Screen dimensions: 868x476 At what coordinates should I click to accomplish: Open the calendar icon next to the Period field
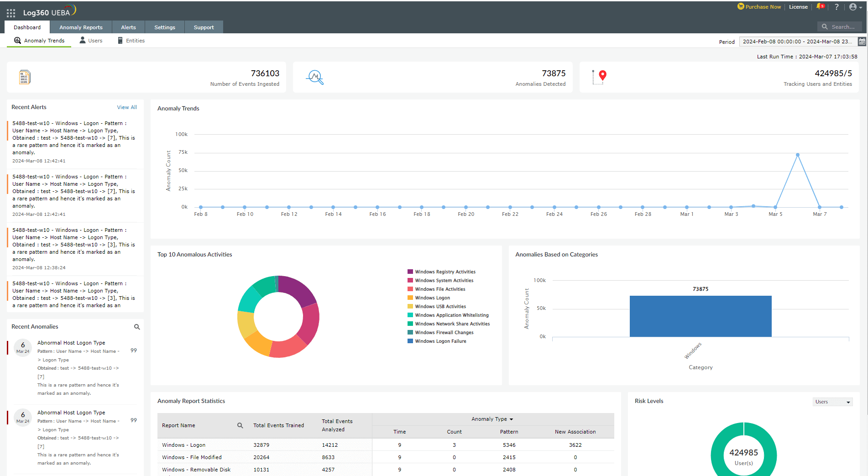click(x=862, y=41)
